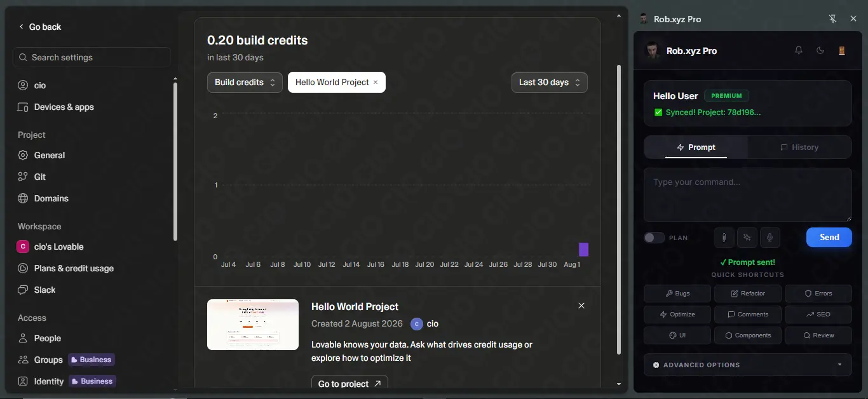Click the UI palette shortcut
The width and height of the screenshot is (868, 399).
[x=677, y=335]
